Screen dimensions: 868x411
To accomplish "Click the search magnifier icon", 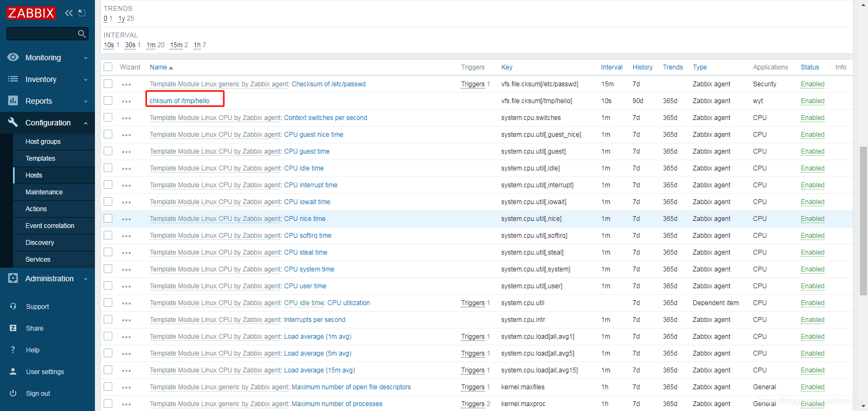I will [82, 34].
